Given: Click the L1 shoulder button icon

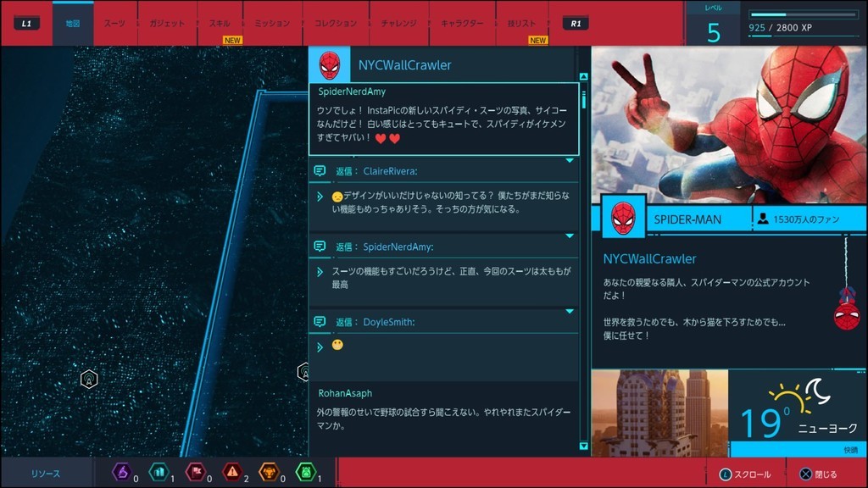Looking at the screenshot, I should 26,23.
